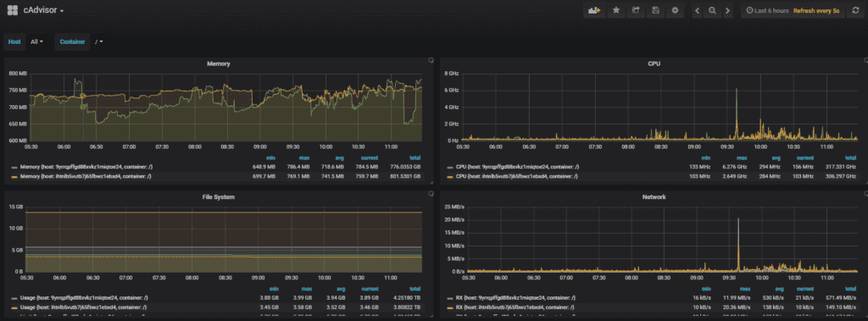Click the Host variable label
Image resolution: width=868 pixels, height=321 pixels.
[14, 42]
